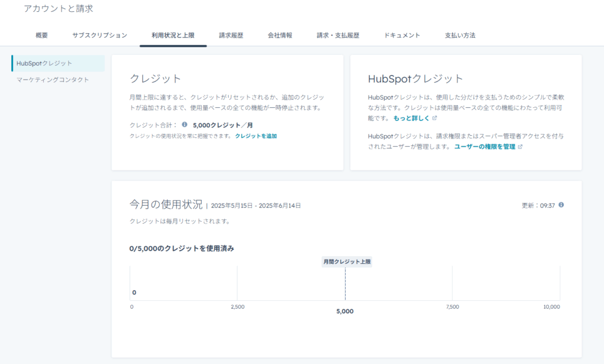Click the info icon beside クレジット合計
The image size is (604, 364).
coord(185,124)
